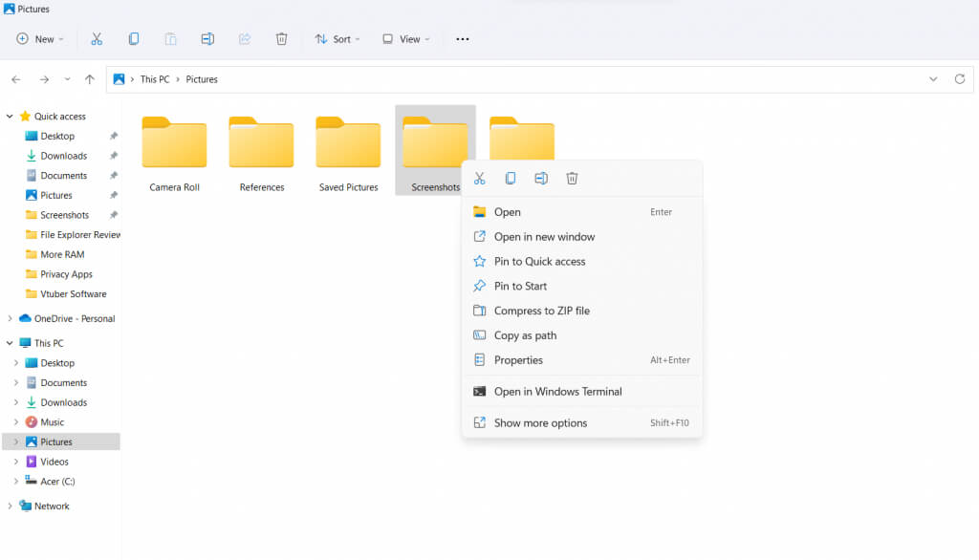The width and height of the screenshot is (979, 560).
Task: Open the Sort dropdown in the toolbar
Action: [337, 39]
